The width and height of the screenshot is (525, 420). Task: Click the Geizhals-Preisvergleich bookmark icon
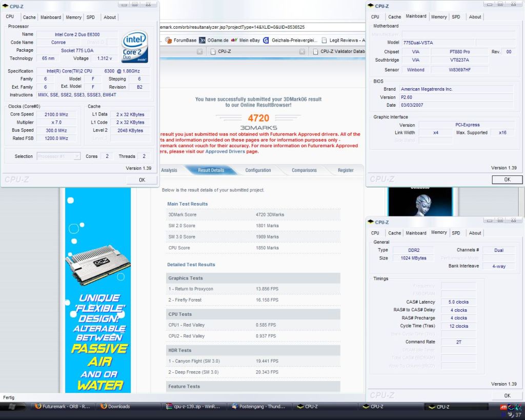point(266,40)
